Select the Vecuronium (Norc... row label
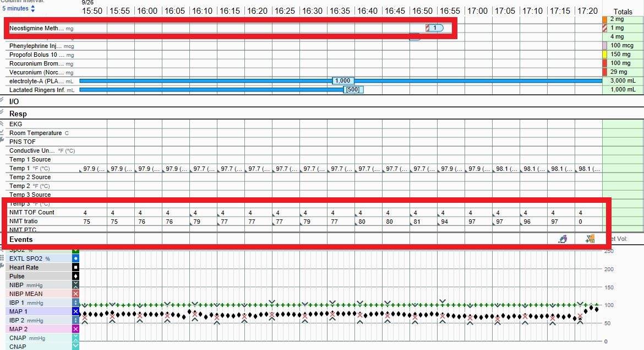 pos(36,72)
